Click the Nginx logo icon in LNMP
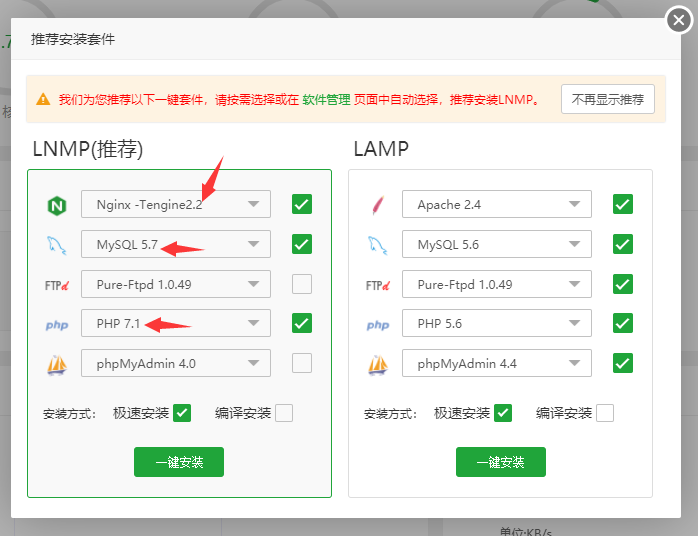Screen dimensions: 698x536 (56, 205)
